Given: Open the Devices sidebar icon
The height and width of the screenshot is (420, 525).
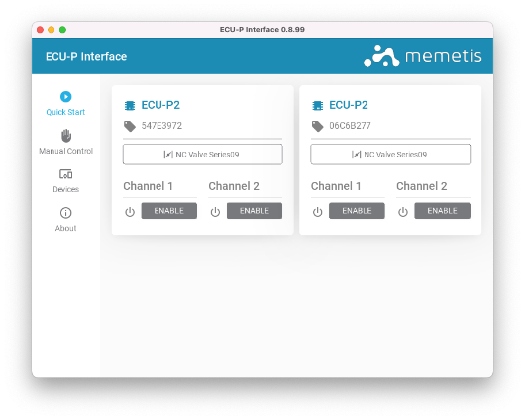Looking at the screenshot, I should tap(66, 174).
